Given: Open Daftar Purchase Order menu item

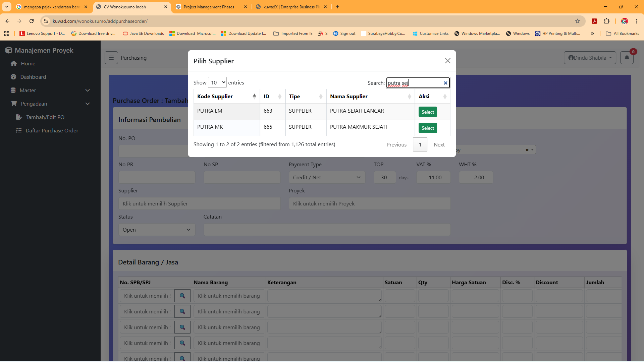Looking at the screenshot, I should point(52,130).
